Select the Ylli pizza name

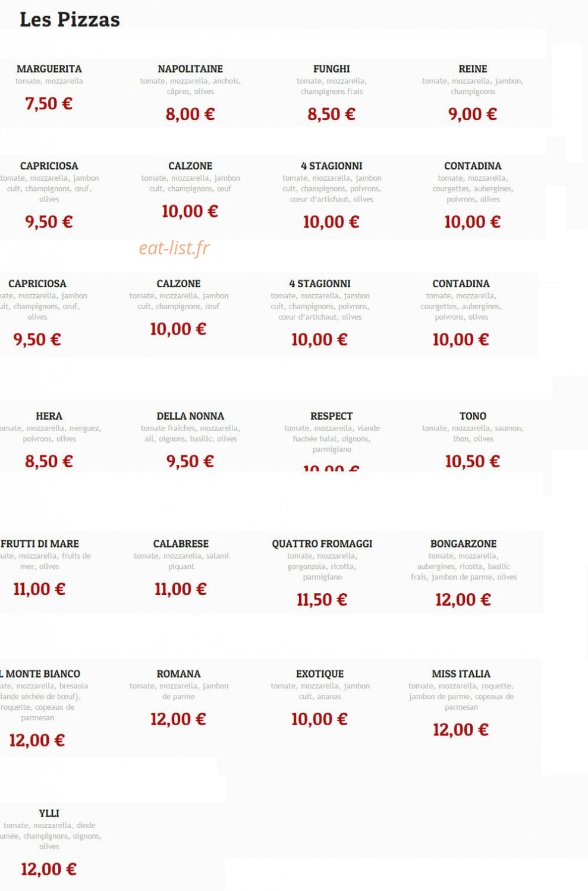[x=49, y=813]
